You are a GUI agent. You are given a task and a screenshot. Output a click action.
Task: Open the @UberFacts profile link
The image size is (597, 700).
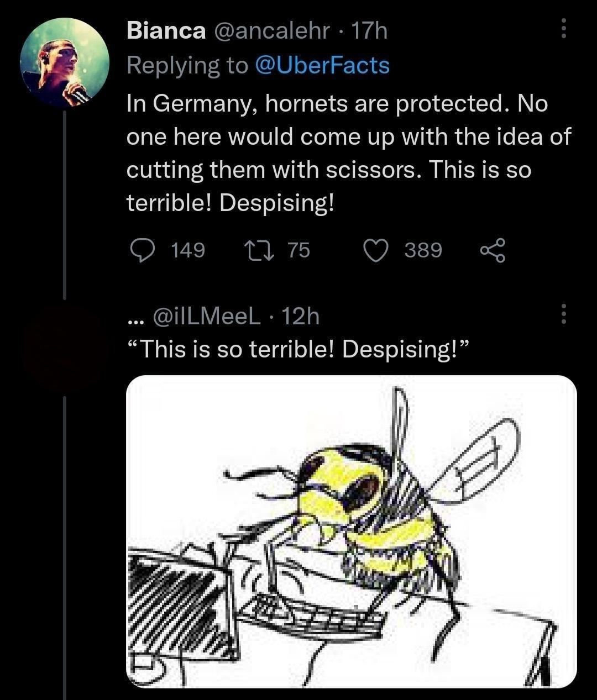324,65
